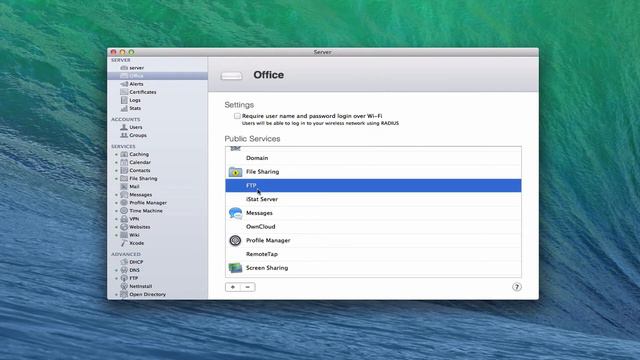
Task: Select Xcode service icon
Action: tap(124, 243)
